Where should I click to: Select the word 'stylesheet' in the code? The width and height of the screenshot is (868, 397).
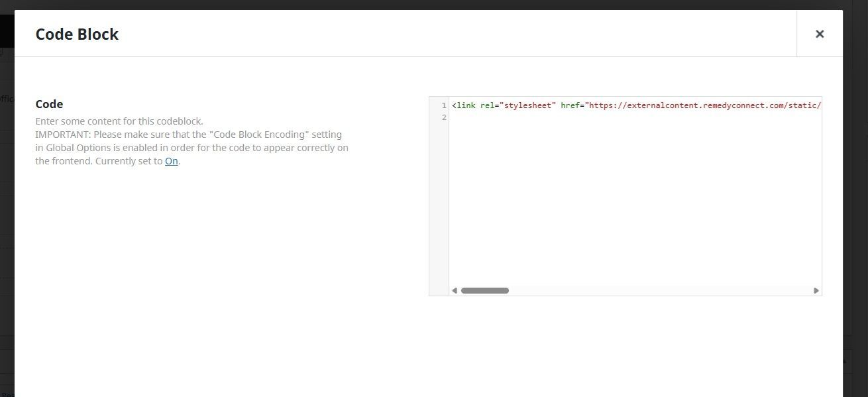(x=527, y=105)
